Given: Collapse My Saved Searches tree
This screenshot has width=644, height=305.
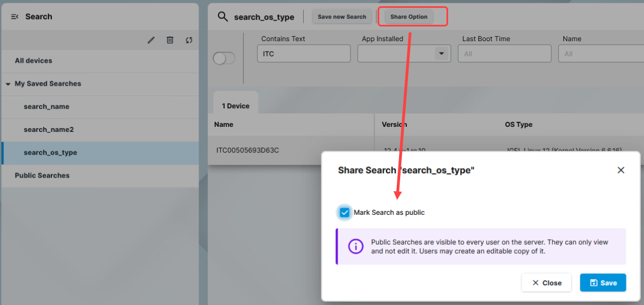Looking at the screenshot, I should [x=8, y=84].
